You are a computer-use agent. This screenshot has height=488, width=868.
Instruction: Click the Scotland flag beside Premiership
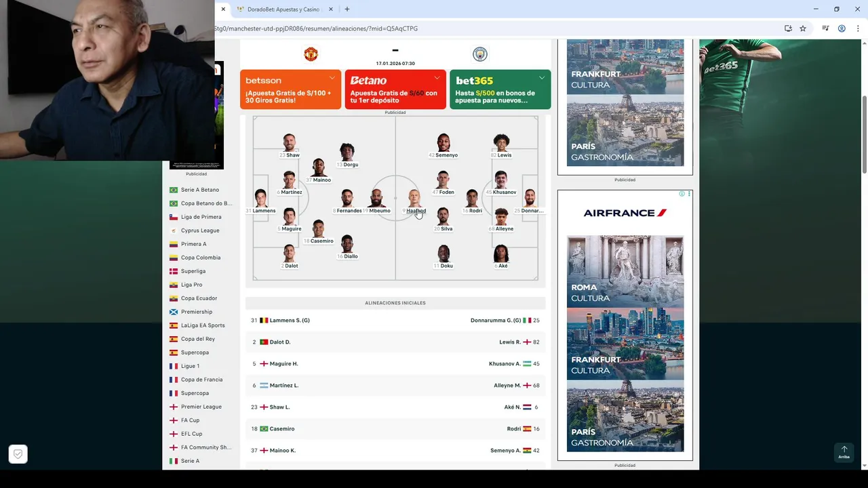click(174, 312)
